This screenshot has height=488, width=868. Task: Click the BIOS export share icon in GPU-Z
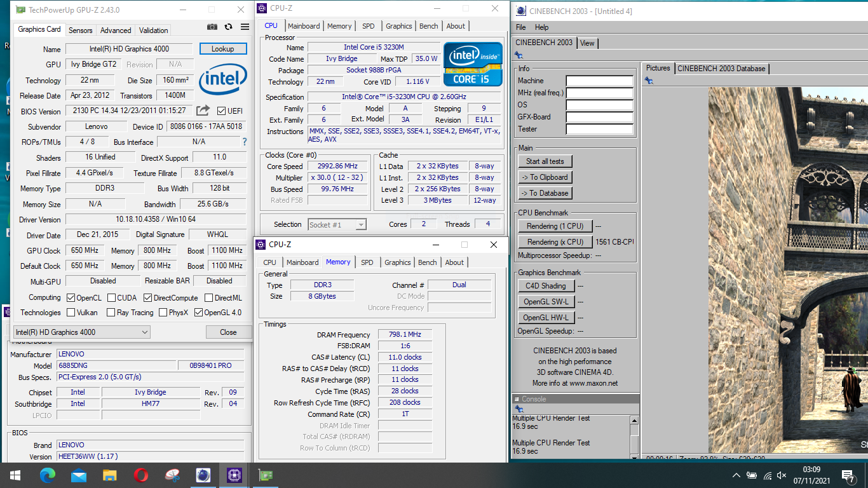(x=203, y=111)
